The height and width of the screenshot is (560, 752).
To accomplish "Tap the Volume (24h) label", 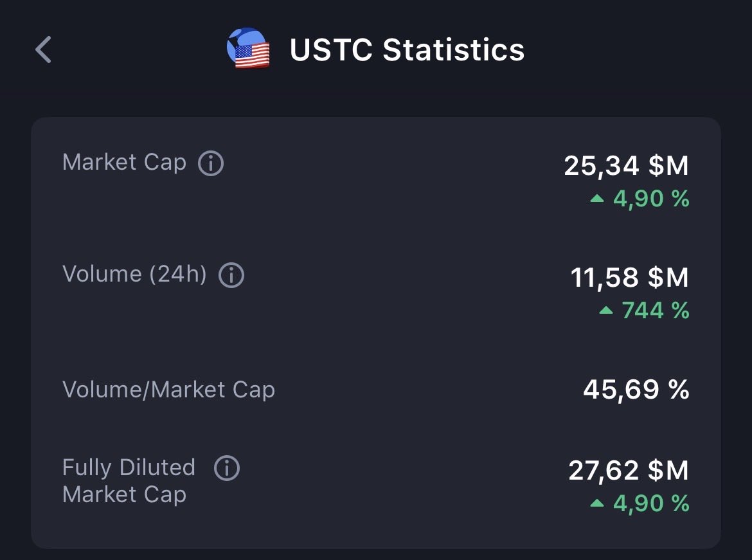I will point(134,275).
